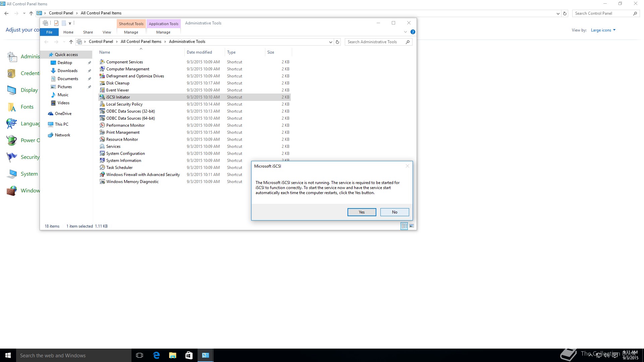Click the Local Security Policy icon
The image size is (644, 362).
click(102, 104)
